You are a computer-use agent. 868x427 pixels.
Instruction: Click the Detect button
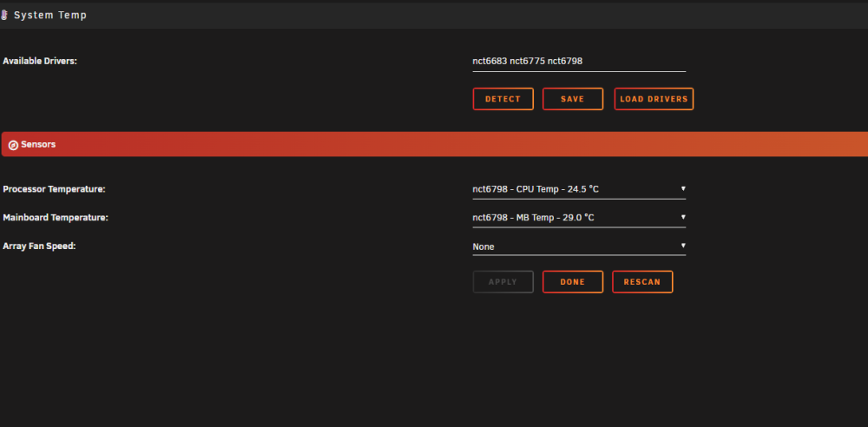click(503, 99)
